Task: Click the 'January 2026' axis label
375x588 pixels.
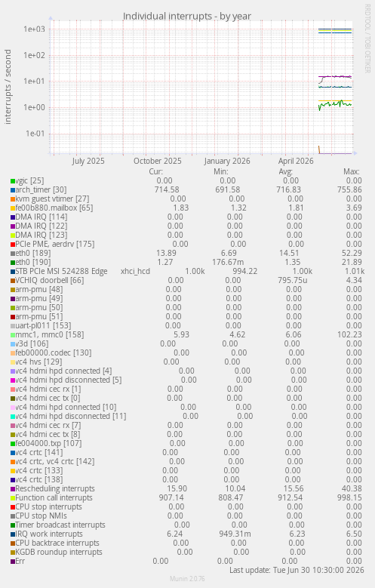Action: pyautogui.click(x=227, y=161)
